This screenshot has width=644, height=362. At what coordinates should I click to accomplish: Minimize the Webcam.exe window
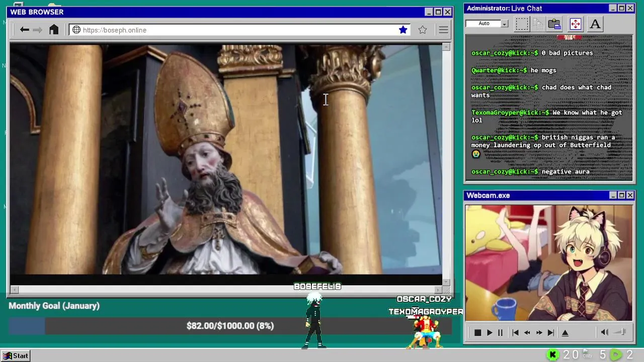click(x=613, y=196)
